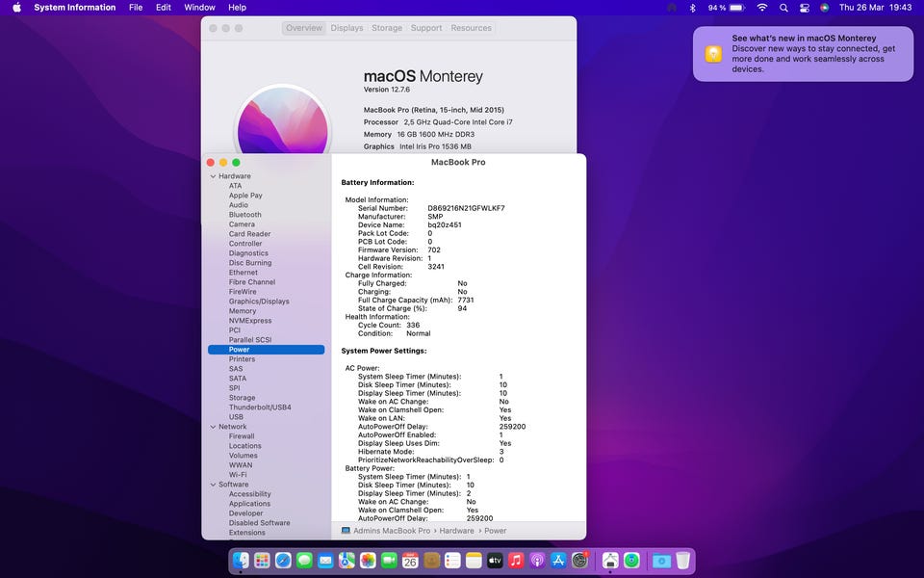Open Spotlight search in menu bar
The height and width of the screenshot is (578, 924).
783,8
